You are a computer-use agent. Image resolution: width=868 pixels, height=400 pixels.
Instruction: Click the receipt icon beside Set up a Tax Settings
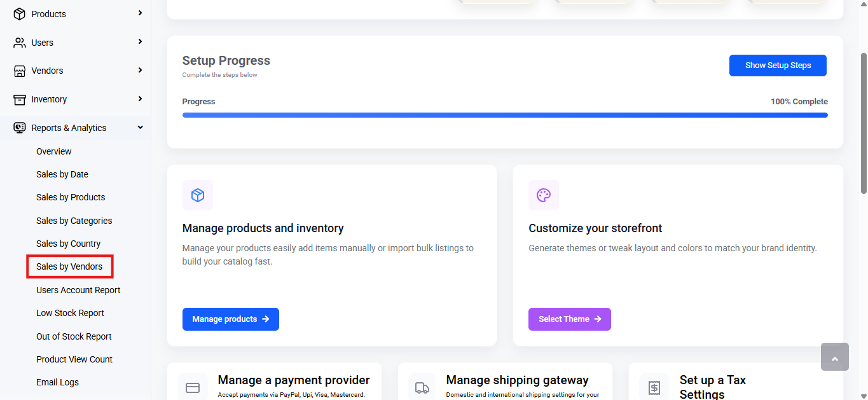(x=654, y=387)
